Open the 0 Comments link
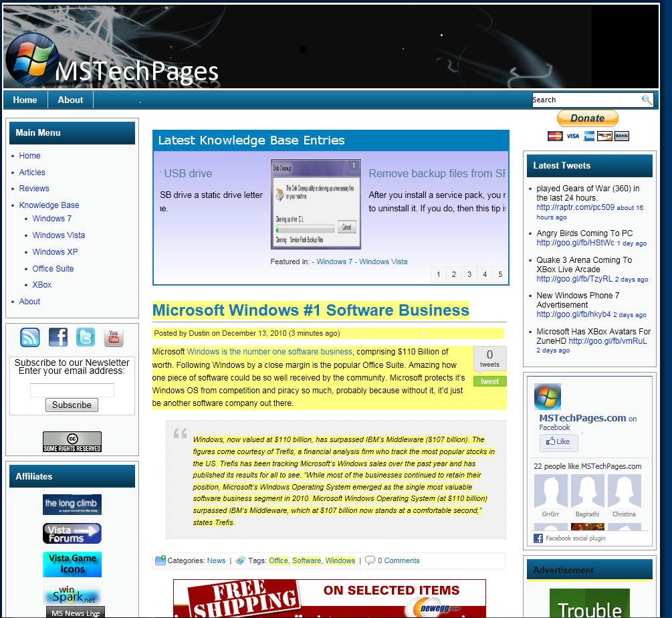This screenshot has height=618, width=672. [x=399, y=560]
